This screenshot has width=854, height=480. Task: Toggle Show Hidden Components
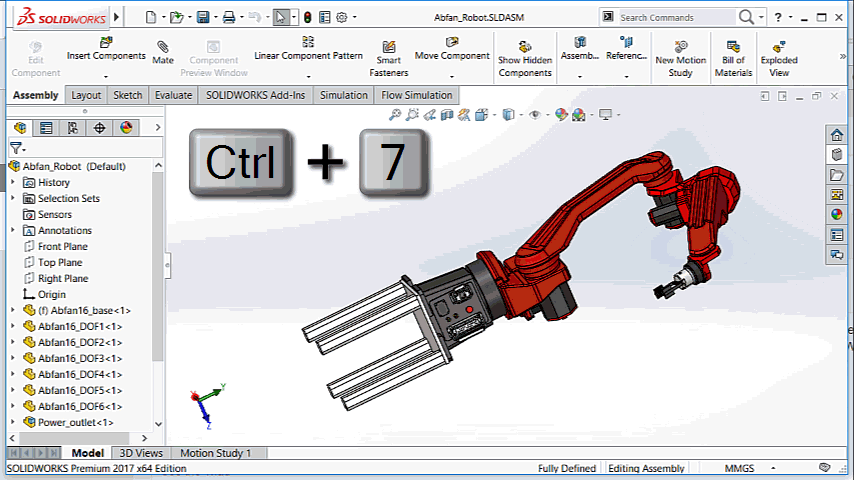(x=524, y=60)
